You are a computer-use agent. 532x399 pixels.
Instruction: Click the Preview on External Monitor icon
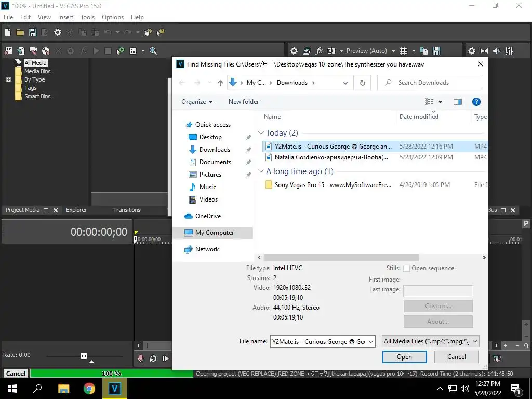307,51
